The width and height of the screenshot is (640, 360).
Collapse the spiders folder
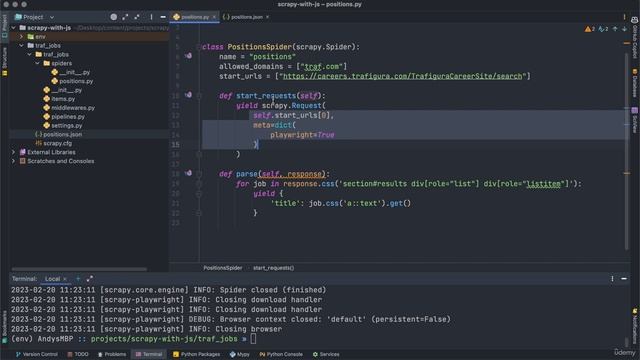tap(38, 63)
